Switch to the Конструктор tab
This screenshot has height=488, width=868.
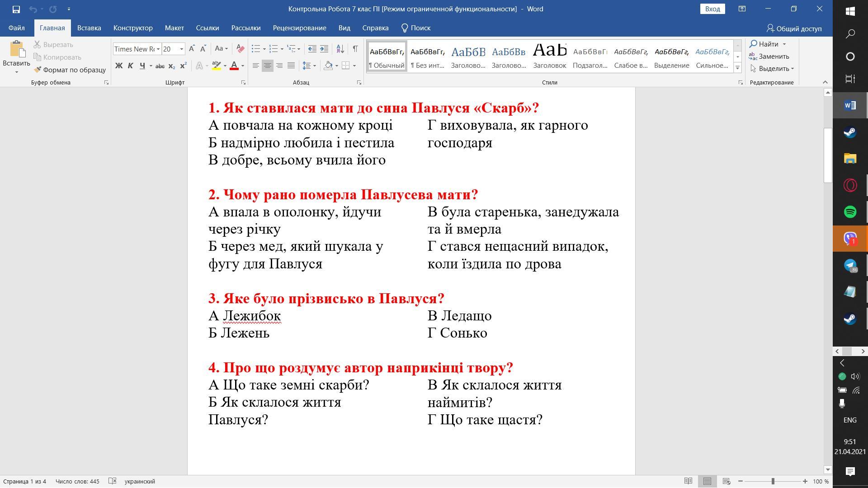pos(133,28)
